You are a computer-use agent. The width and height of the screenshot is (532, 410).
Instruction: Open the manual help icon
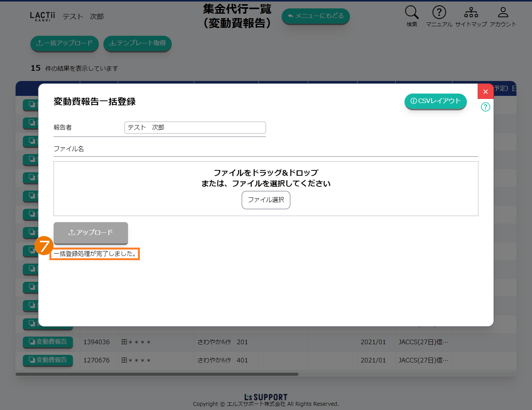pyautogui.click(x=439, y=13)
